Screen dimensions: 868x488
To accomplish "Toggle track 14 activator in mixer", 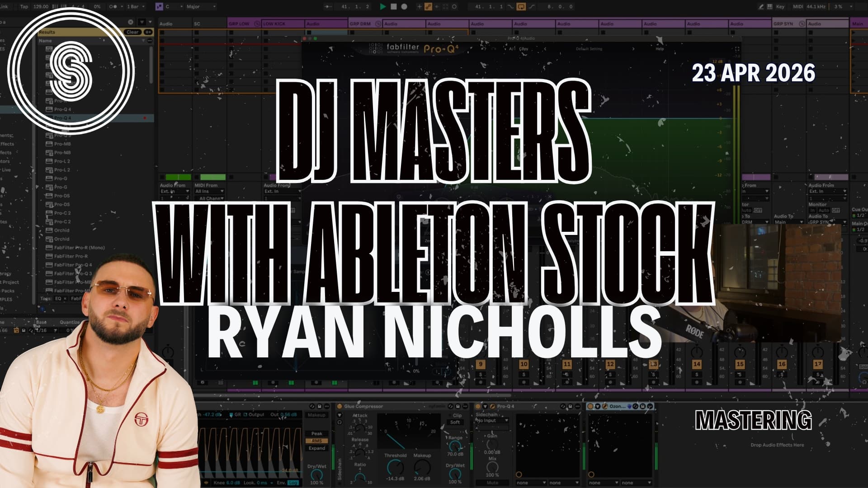I will 697,364.
